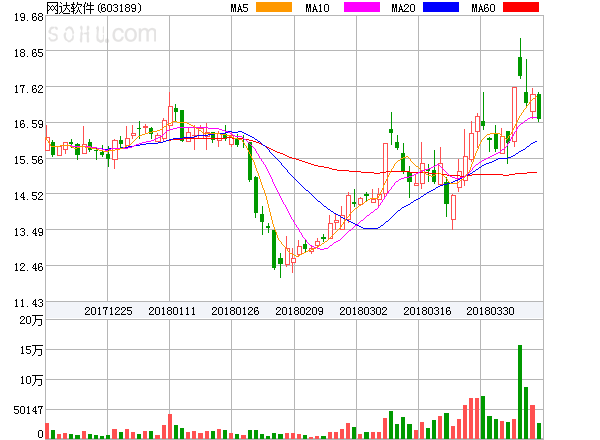Click the 20180126 date label

pos(235,311)
